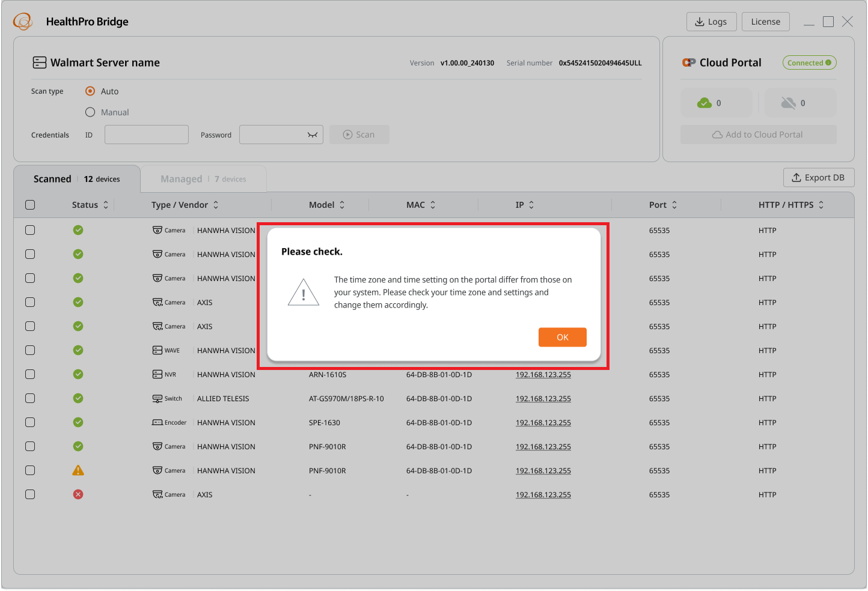Open IP link in the Switch row
Image resolution: width=868 pixels, height=591 pixels.
click(543, 398)
